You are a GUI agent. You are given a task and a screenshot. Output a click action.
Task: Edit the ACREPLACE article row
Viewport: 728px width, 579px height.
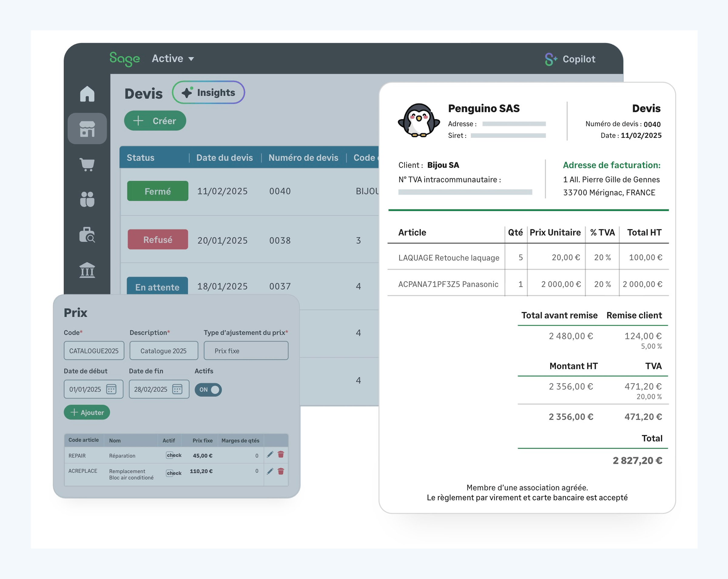click(270, 471)
